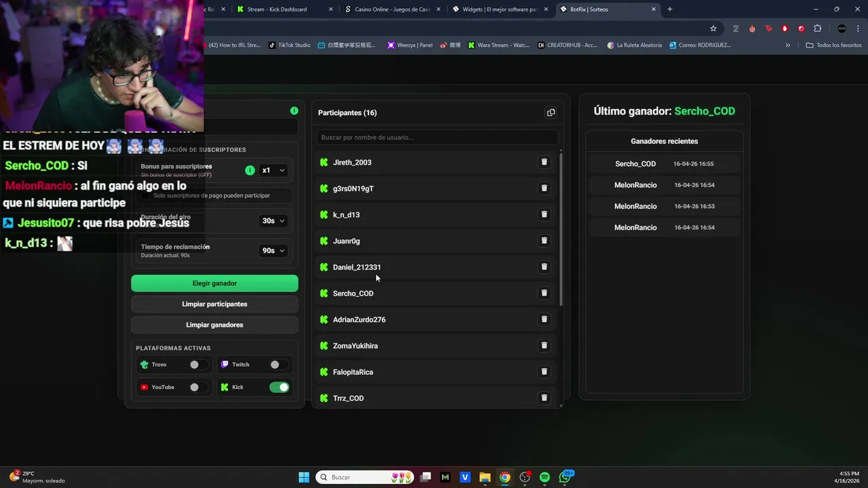This screenshot has height=488, width=868.
Task: Open Chrome extensions puzzle icon
Action: point(817,28)
